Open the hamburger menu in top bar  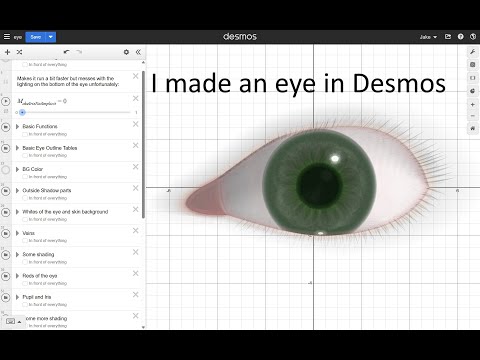click(7, 37)
